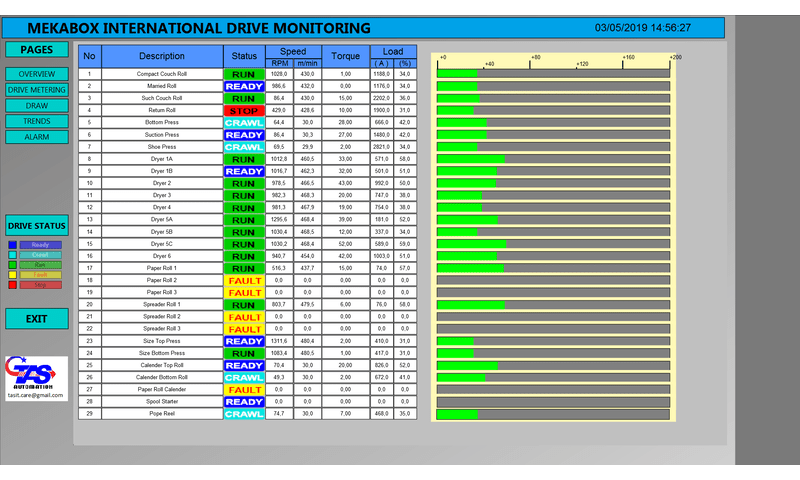Click the tasit.care@gmail.com email address
Image resolution: width=800 pixels, height=480 pixels.
click(37, 395)
